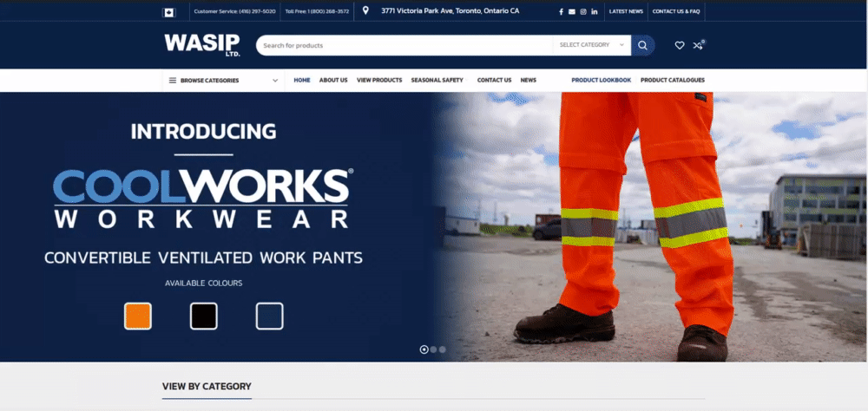Open View Products menu
This screenshot has width=868, height=411.
(379, 81)
